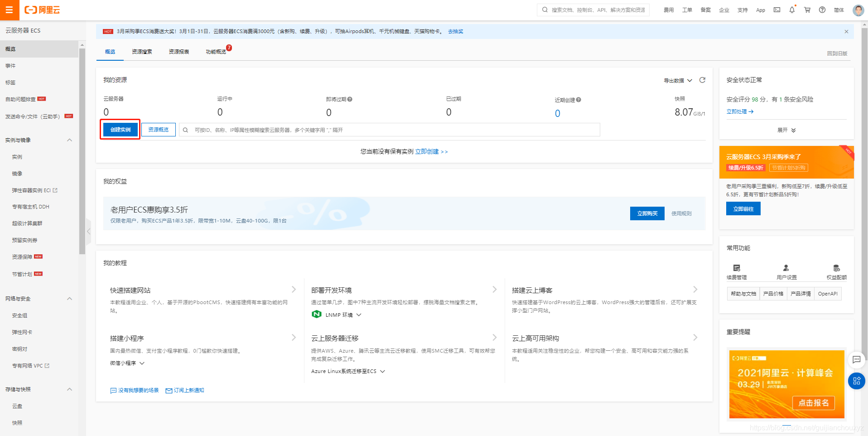Collapse 实例与镜像 sidebar group

tap(70, 140)
